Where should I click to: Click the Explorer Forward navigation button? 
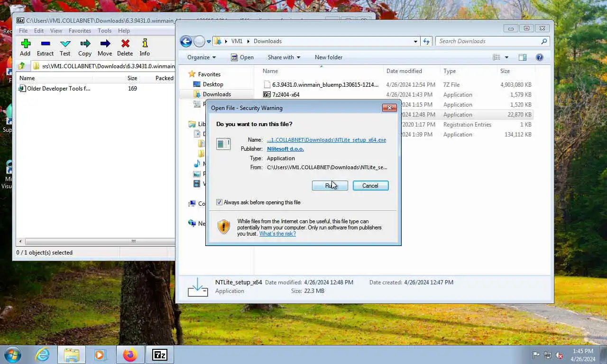[x=199, y=42]
